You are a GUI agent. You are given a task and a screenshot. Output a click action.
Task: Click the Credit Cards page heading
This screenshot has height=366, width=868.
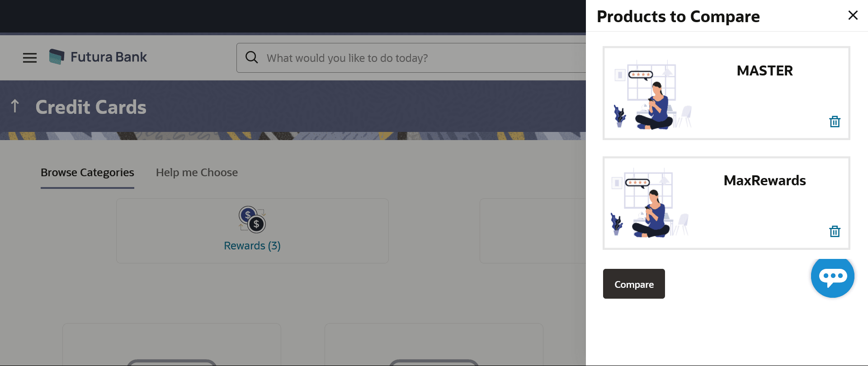tap(91, 108)
